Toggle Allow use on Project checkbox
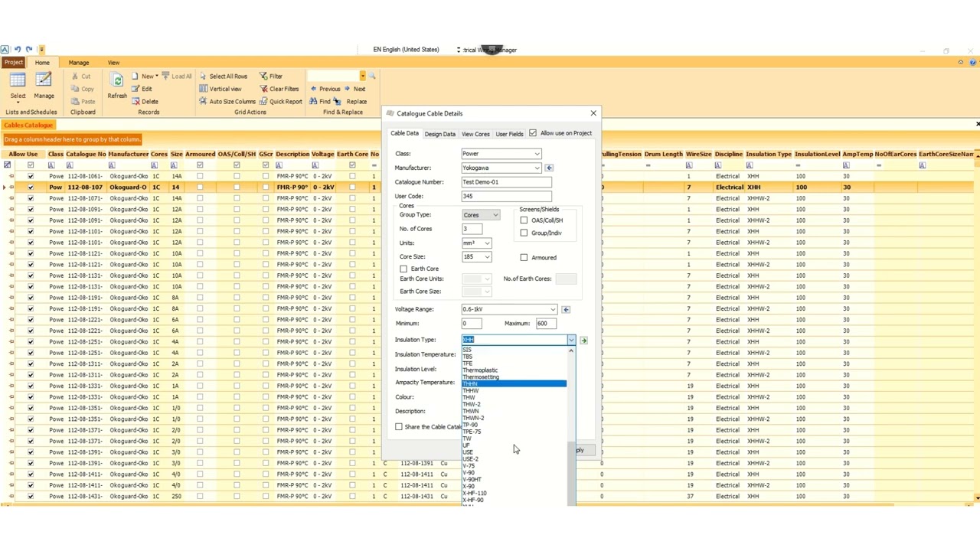The height and width of the screenshot is (551, 980). pyautogui.click(x=533, y=133)
